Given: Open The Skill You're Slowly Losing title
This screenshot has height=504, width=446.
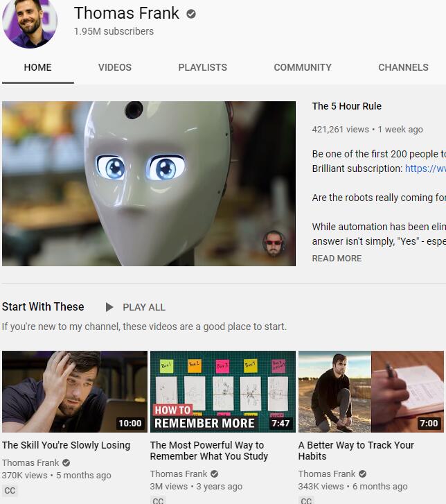Looking at the screenshot, I should click(x=66, y=445).
